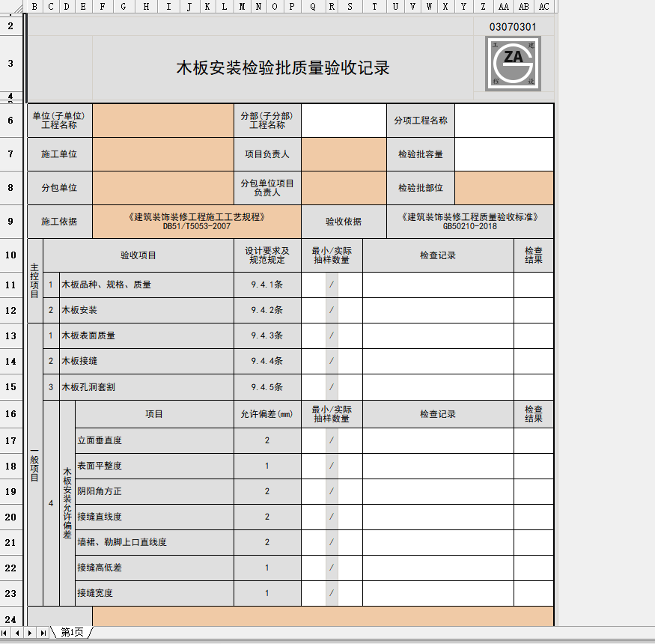The width and height of the screenshot is (655, 644).
Task: Click the orange field next to 单位(子单位)工程名称
Action: click(x=163, y=121)
